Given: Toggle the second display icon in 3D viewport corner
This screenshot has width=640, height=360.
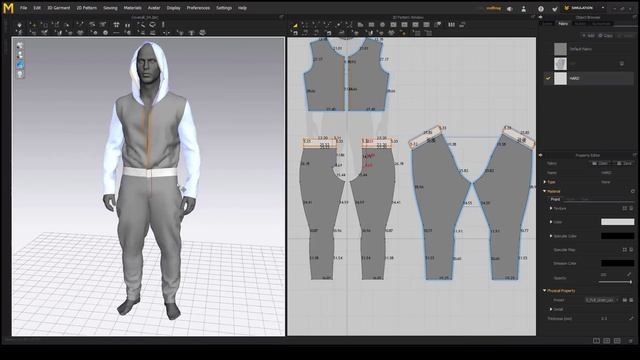Looking at the screenshot, I should 20,55.
